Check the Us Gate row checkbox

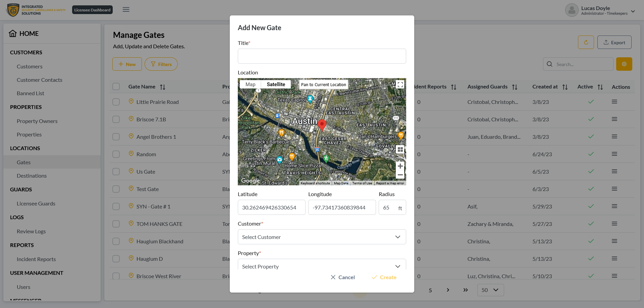(x=116, y=172)
